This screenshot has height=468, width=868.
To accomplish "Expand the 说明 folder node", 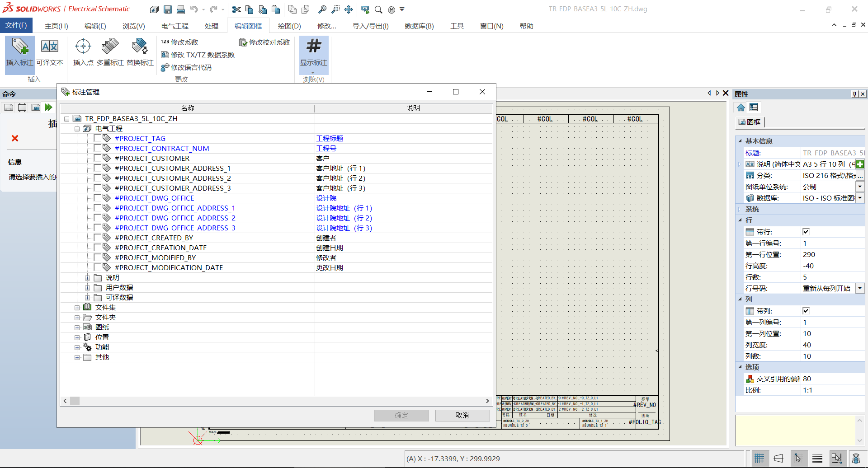I will 87,278.
